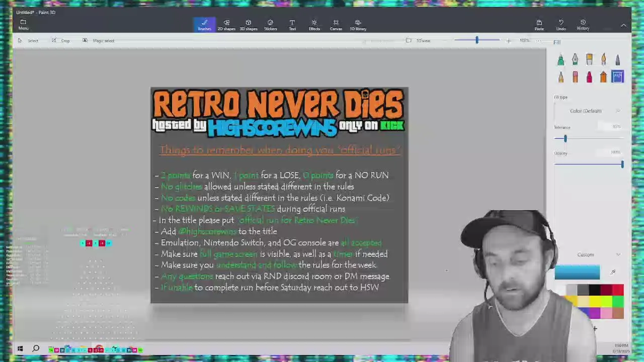Select the Text tool tab
The height and width of the screenshot is (362, 644).
(292, 25)
